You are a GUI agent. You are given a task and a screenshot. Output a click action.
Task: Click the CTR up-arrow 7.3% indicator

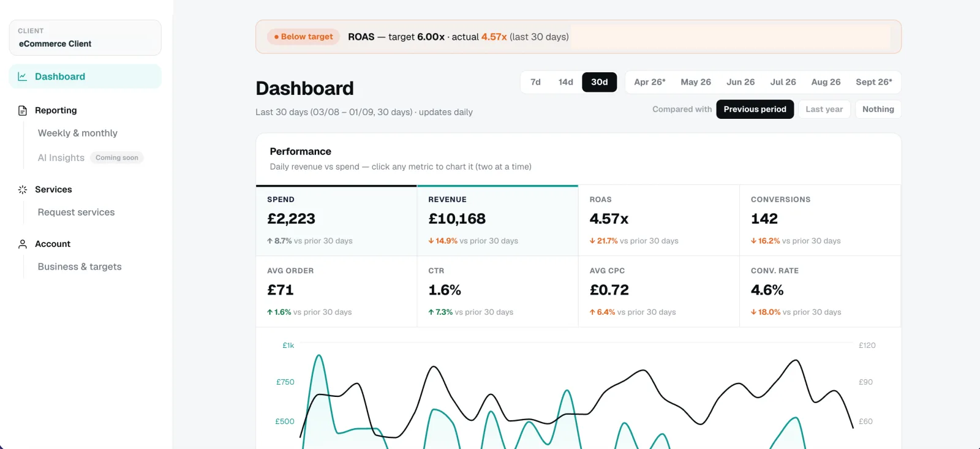pyautogui.click(x=440, y=312)
